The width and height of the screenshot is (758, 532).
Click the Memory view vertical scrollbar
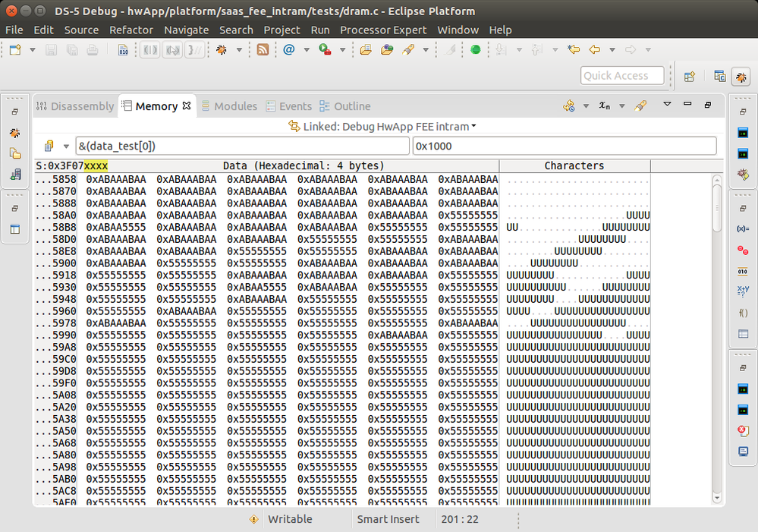(x=717, y=338)
